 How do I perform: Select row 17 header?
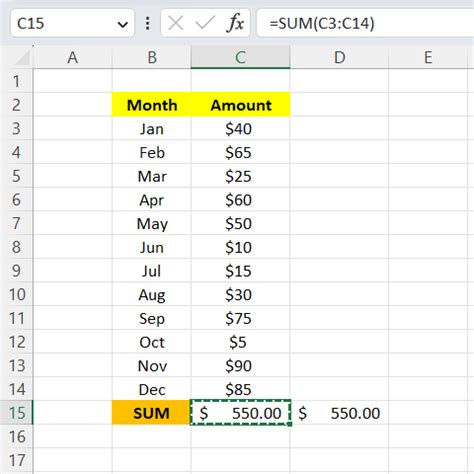[x=17, y=460]
